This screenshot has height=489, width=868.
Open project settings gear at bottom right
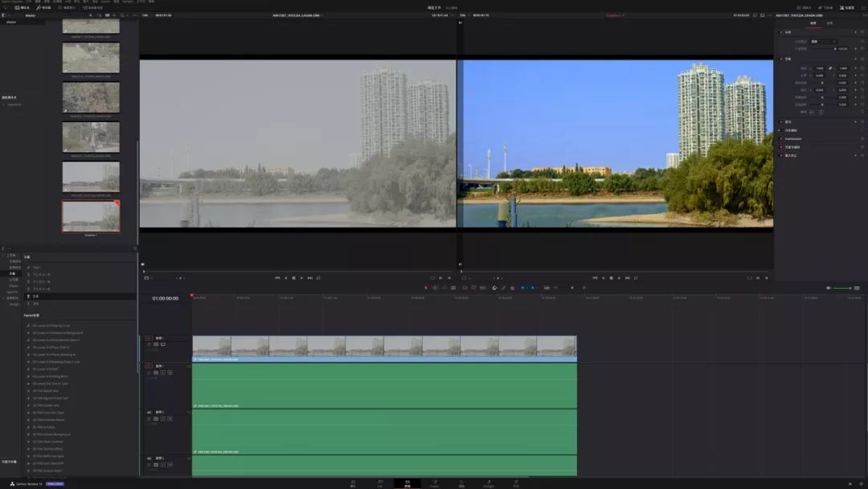click(862, 483)
